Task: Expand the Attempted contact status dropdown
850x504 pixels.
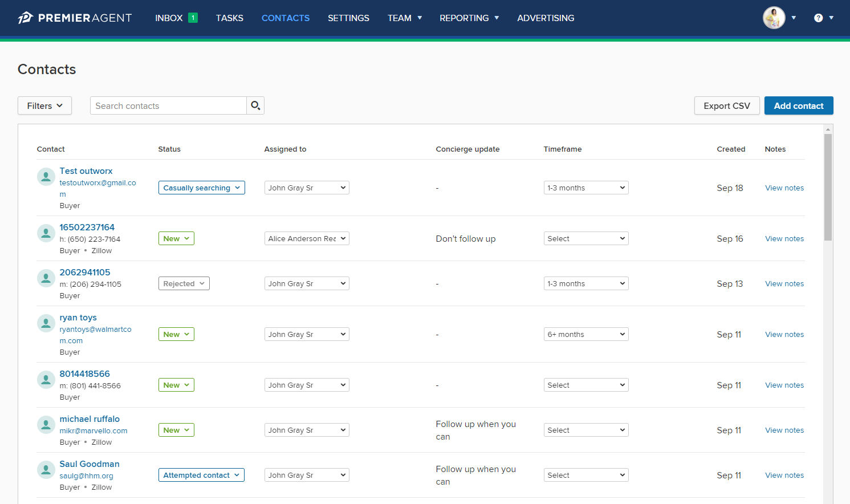Action: point(201,475)
